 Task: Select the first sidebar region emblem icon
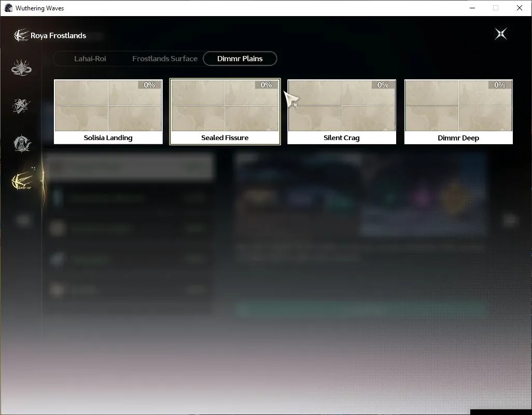click(21, 67)
